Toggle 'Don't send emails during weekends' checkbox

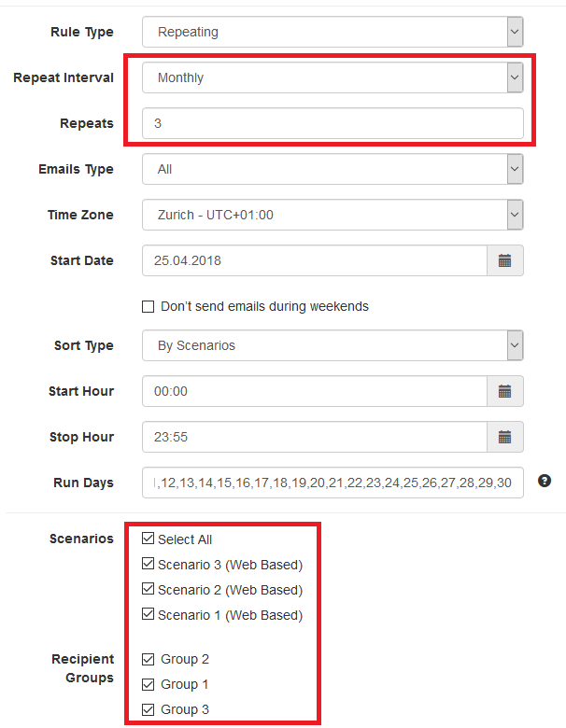pyautogui.click(x=148, y=307)
